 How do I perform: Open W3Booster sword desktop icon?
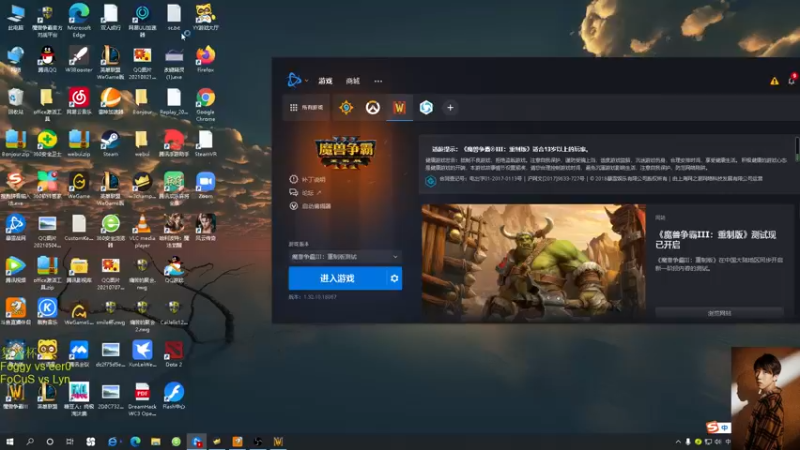click(x=79, y=59)
